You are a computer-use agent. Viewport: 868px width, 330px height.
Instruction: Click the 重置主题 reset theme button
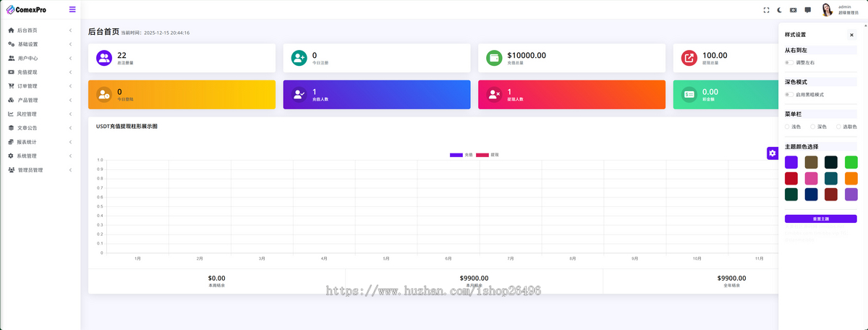pos(821,219)
